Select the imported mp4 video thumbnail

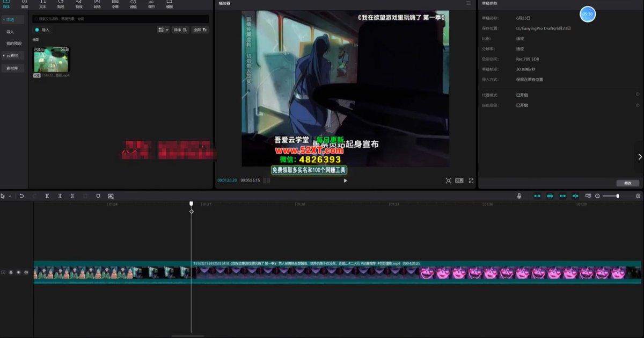pos(51,60)
